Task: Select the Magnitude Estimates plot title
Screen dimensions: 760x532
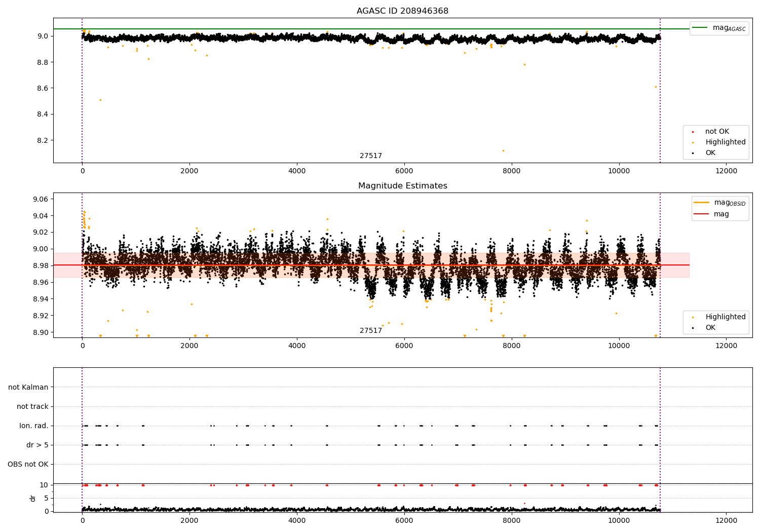Action: click(x=402, y=186)
